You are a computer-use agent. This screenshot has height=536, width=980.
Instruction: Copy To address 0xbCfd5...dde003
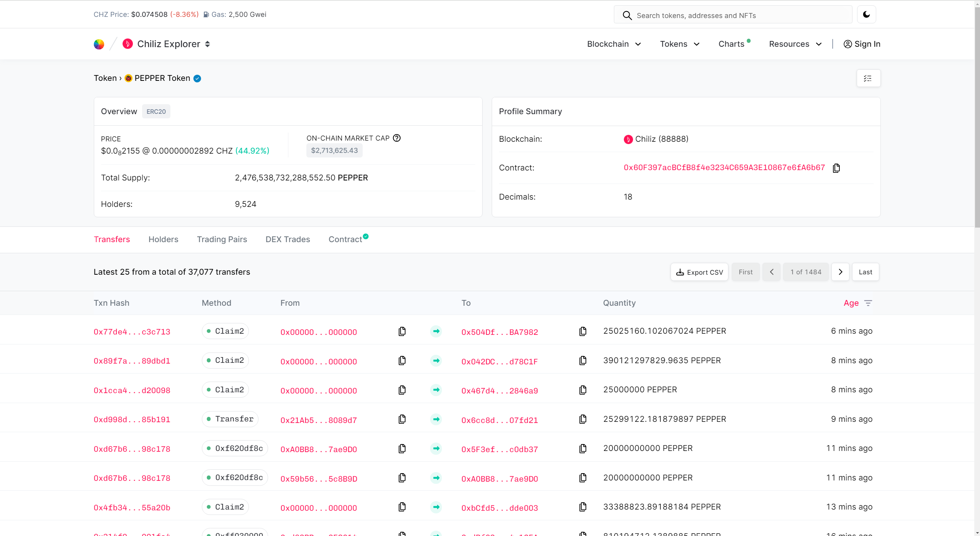click(x=583, y=507)
